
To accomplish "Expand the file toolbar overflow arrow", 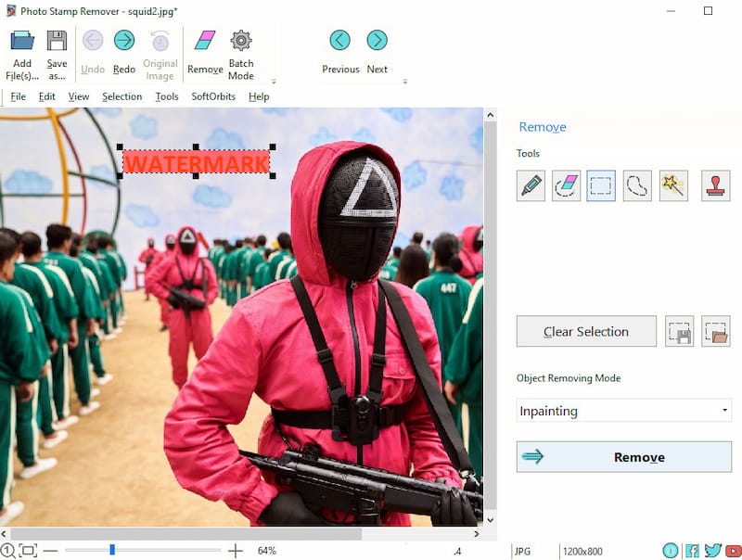I will pos(274,82).
